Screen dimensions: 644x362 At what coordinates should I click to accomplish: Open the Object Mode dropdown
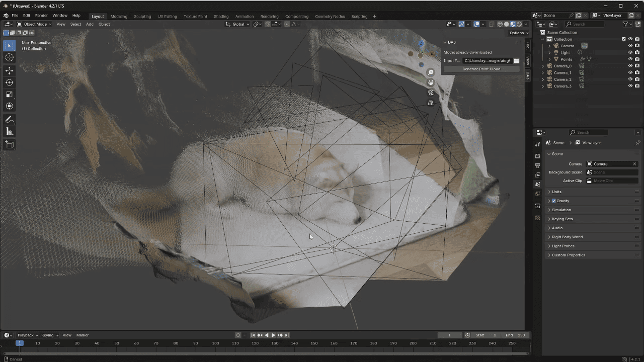[x=34, y=24]
